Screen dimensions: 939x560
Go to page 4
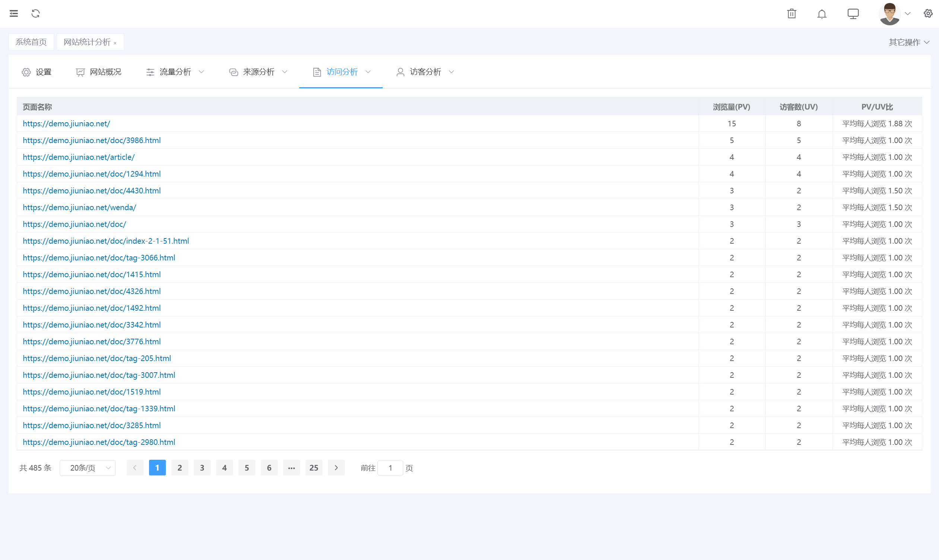point(224,468)
